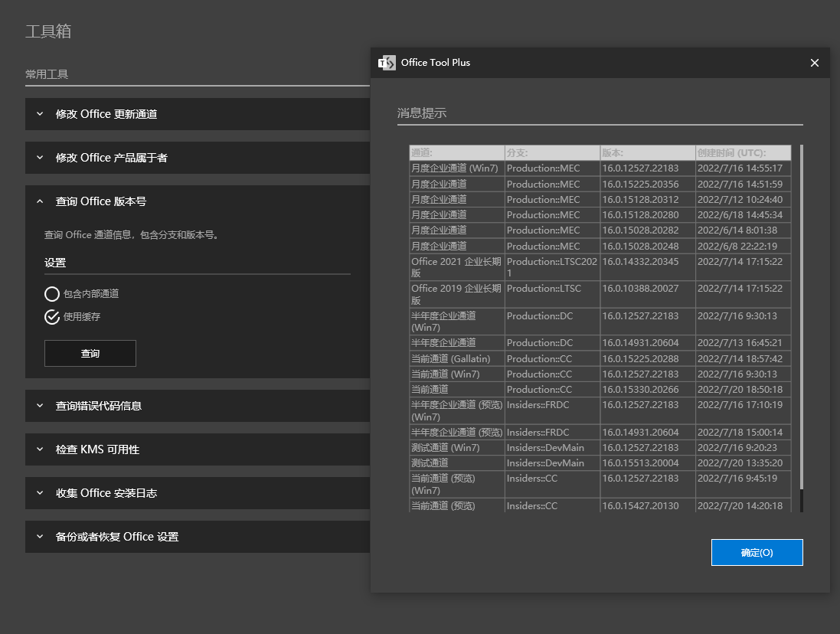Click timestamp 2022/7/16 14:55:17
Viewport: 840px width, 634px height.
coord(744,168)
